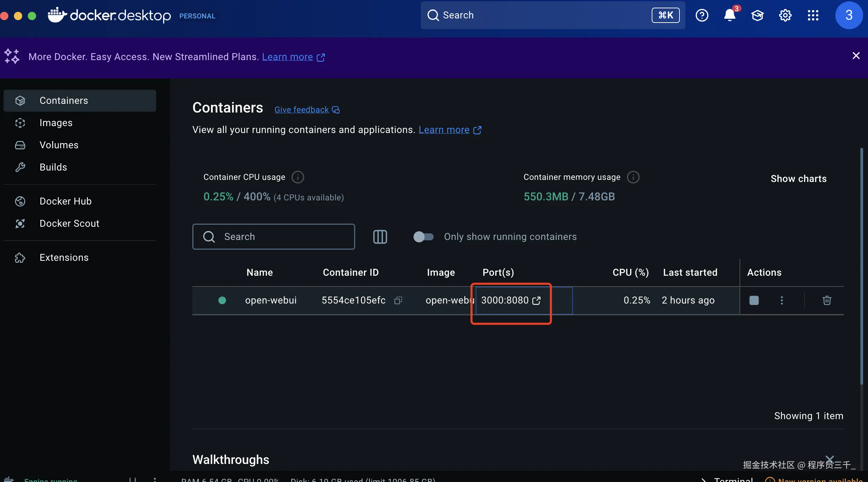Open the Images section in sidebar
The image size is (868, 482).
[56, 123]
